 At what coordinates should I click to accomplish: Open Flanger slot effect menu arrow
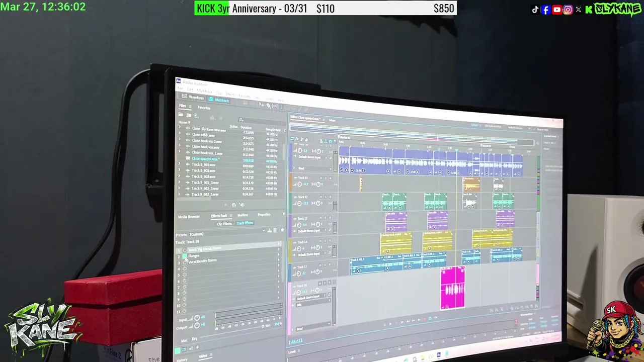(x=279, y=249)
